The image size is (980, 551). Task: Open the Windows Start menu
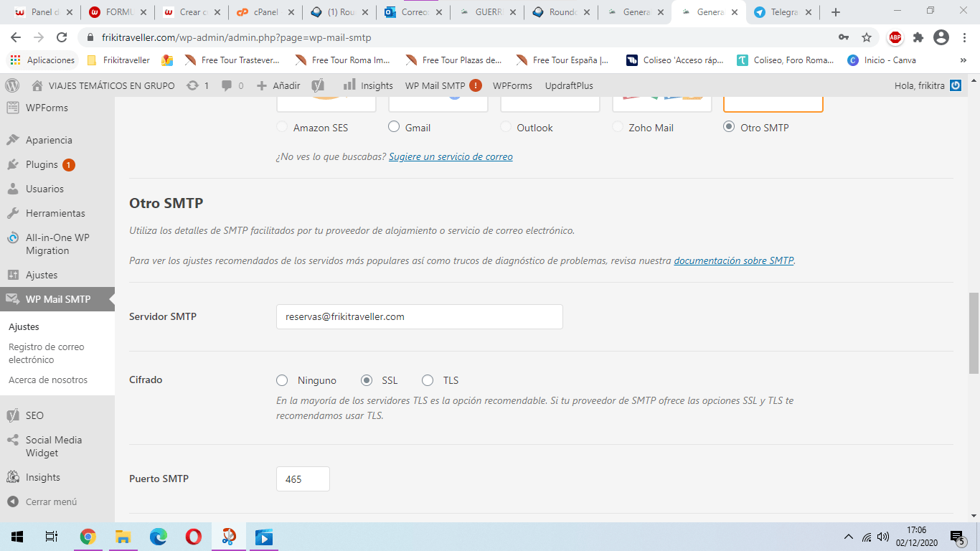click(17, 537)
